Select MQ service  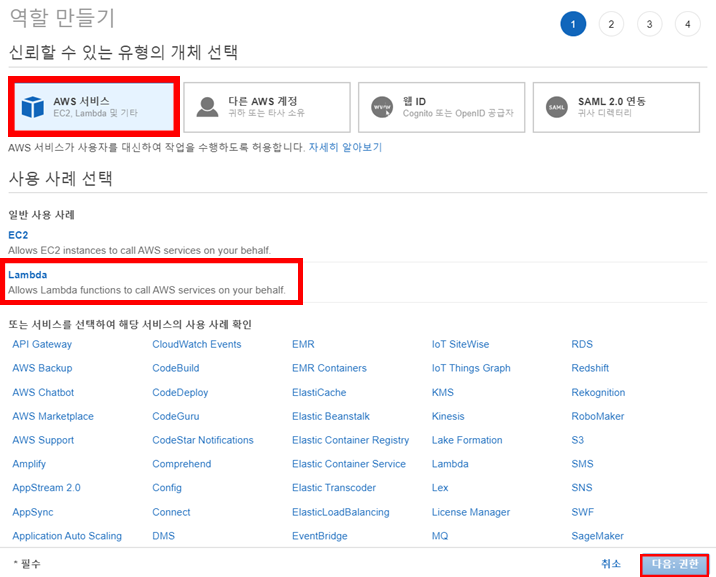[x=440, y=536]
